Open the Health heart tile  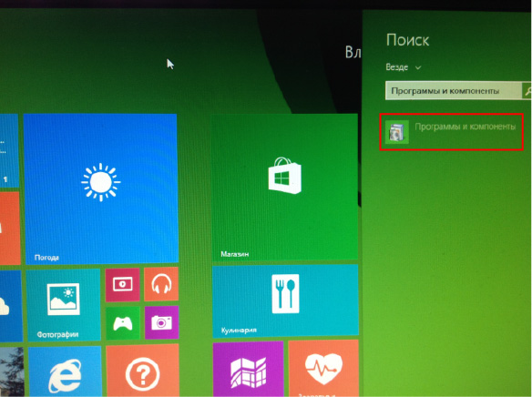point(323,369)
